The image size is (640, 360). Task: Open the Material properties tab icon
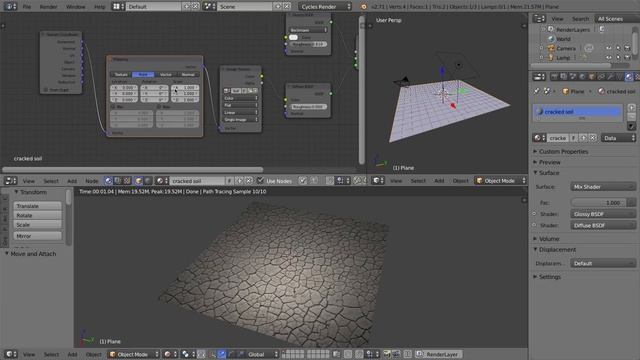(629, 77)
